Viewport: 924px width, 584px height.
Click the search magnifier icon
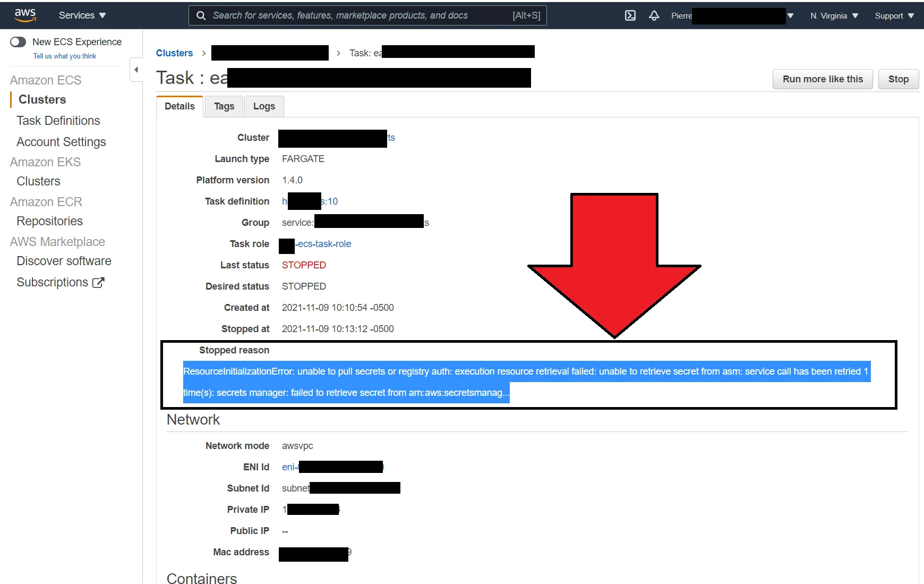(201, 15)
